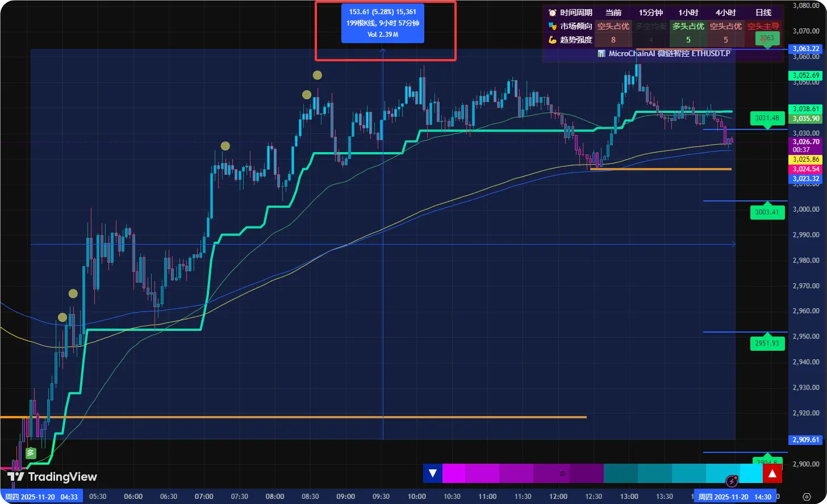Click the 199根K线 duration text
Image resolution: width=827 pixels, height=504 pixels.
382,23
